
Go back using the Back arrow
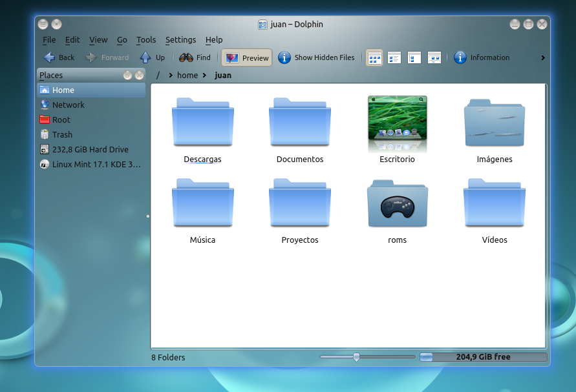point(59,57)
